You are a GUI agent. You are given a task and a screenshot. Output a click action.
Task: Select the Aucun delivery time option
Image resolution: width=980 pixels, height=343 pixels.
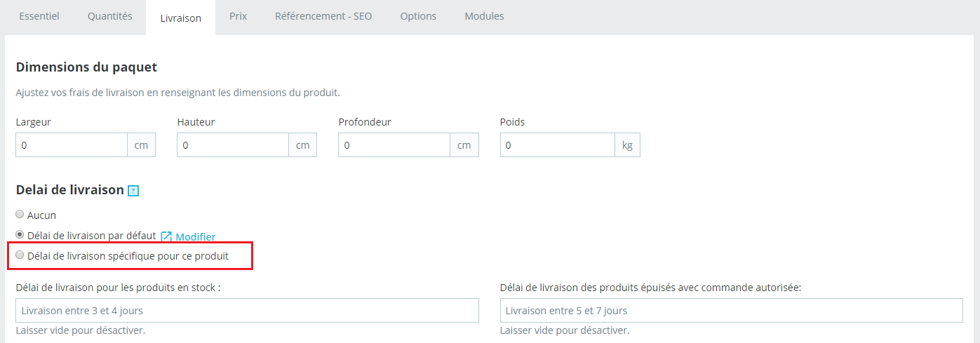click(x=20, y=215)
